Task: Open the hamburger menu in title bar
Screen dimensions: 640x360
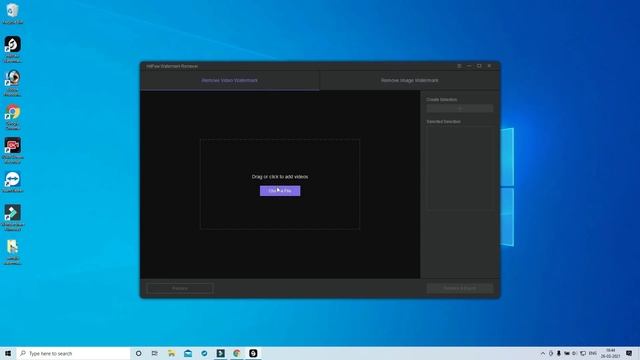Action: [459, 66]
